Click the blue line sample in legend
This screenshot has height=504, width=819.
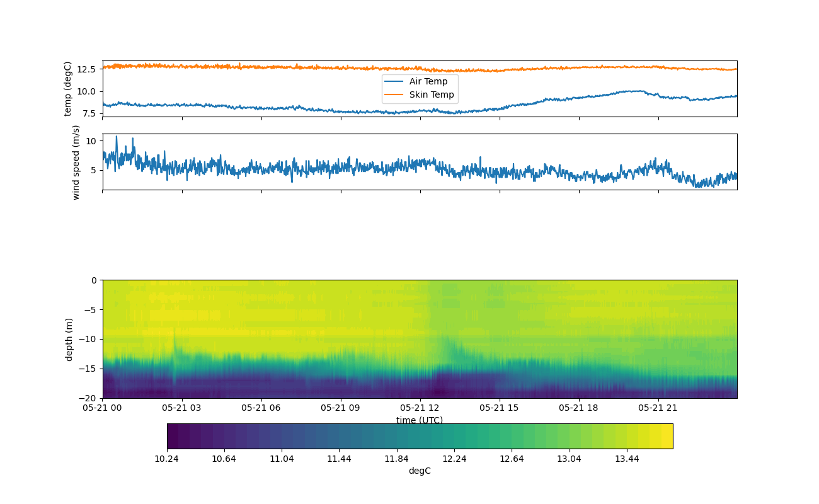pos(394,81)
